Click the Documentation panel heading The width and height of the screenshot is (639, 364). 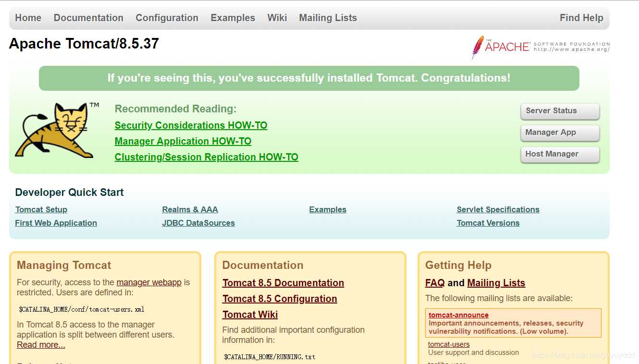pyautogui.click(x=262, y=265)
